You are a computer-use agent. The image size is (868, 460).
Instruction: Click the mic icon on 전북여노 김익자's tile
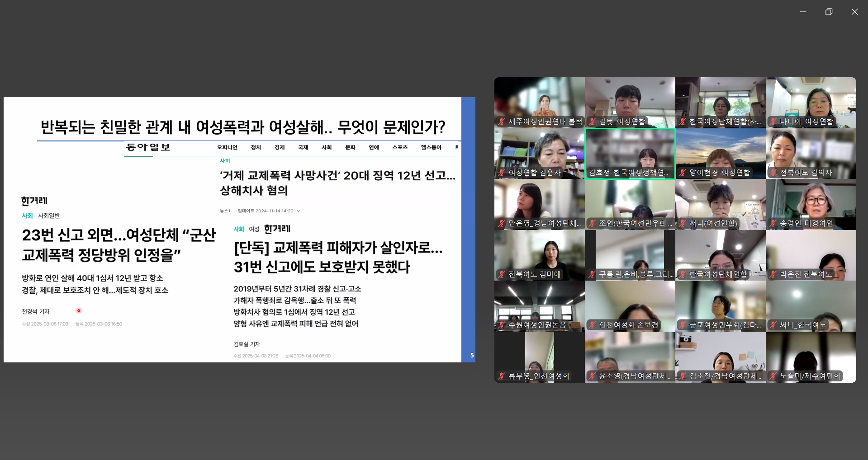(x=772, y=172)
